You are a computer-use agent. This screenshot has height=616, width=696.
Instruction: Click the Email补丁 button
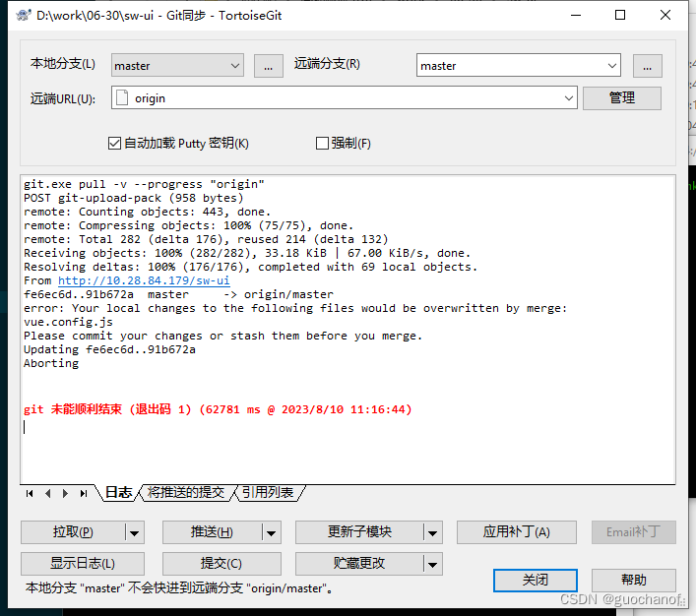[x=633, y=532]
